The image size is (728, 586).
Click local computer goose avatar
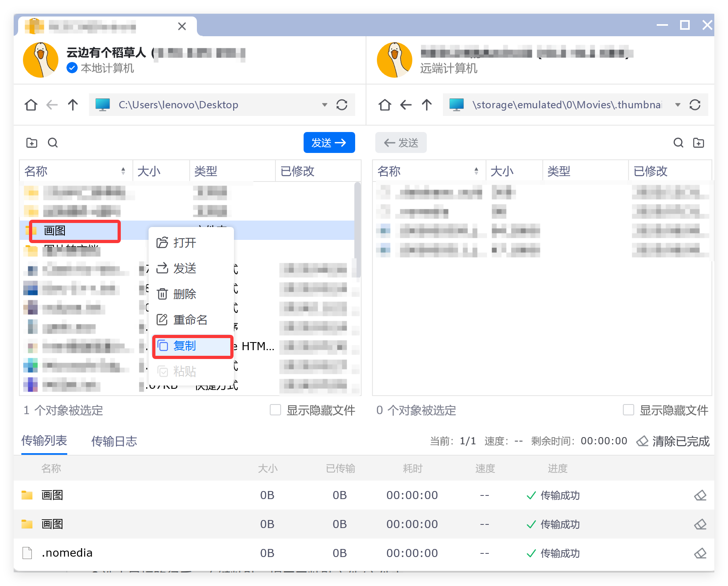click(41, 60)
